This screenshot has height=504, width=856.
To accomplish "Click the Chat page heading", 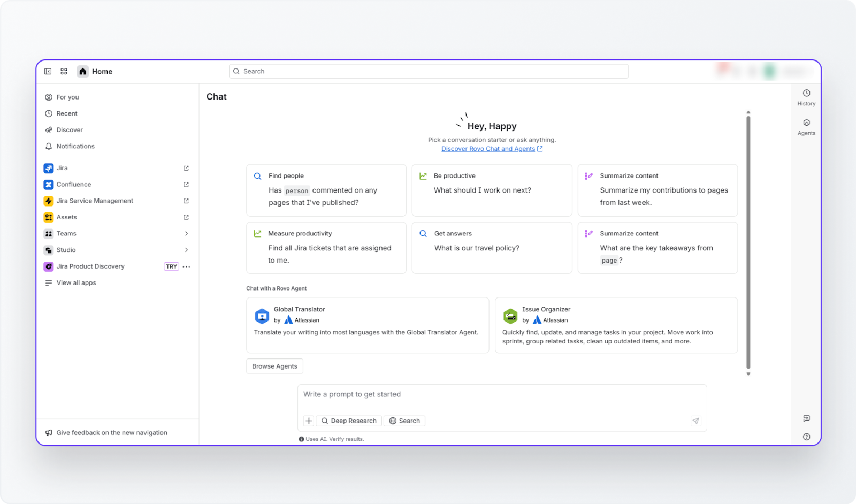I will tap(217, 97).
